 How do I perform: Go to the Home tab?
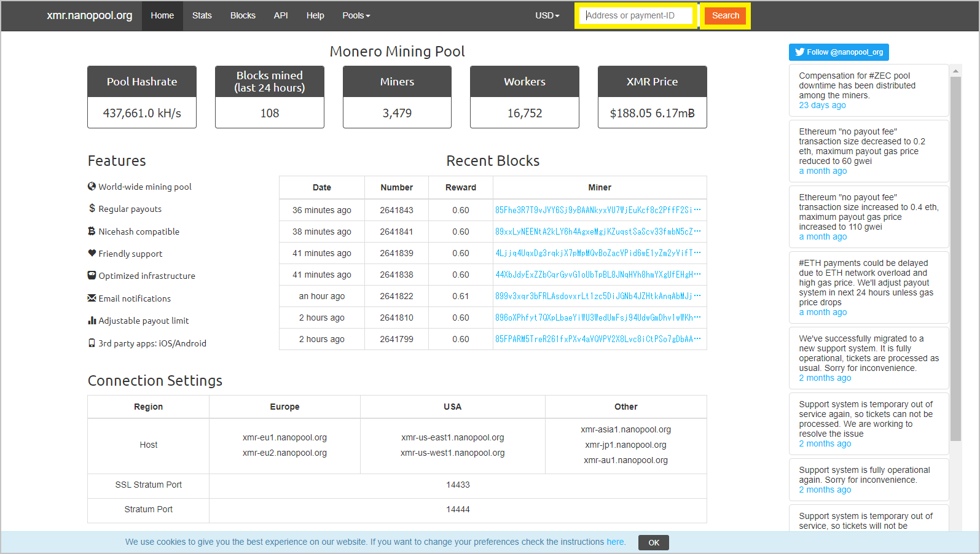click(x=162, y=15)
